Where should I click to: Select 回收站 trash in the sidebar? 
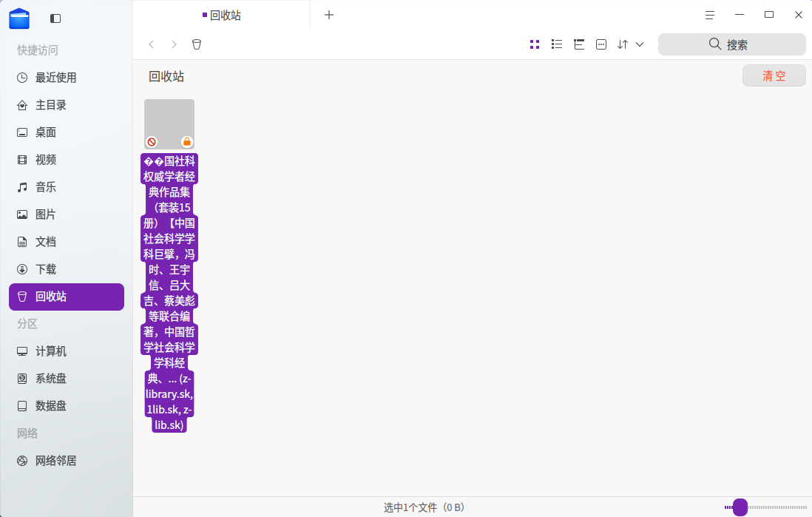point(67,297)
